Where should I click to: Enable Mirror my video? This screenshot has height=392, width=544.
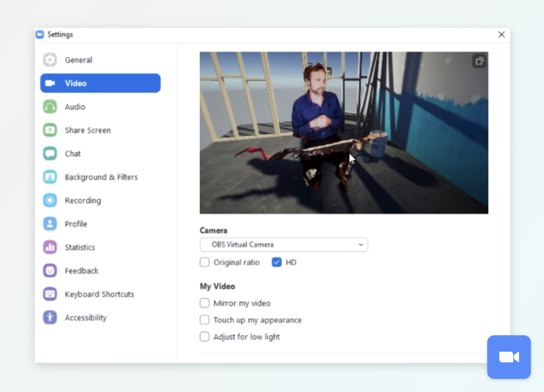(205, 303)
